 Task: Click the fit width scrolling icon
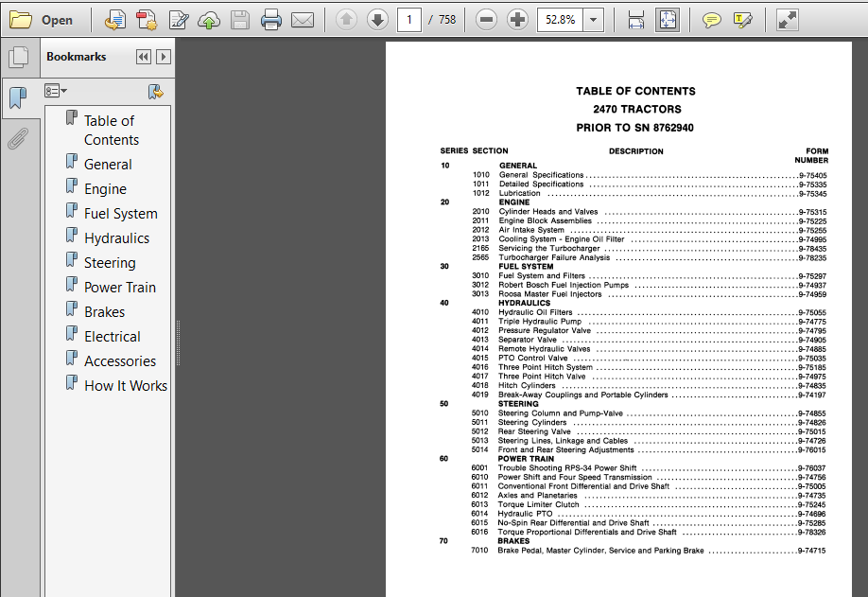click(x=636, y=20)
